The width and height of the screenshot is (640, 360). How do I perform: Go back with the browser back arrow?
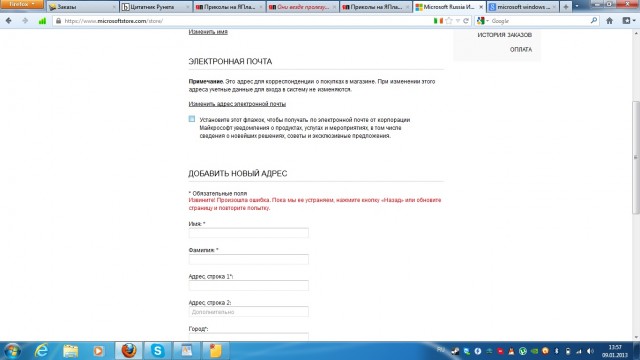(x=9, y=21)
